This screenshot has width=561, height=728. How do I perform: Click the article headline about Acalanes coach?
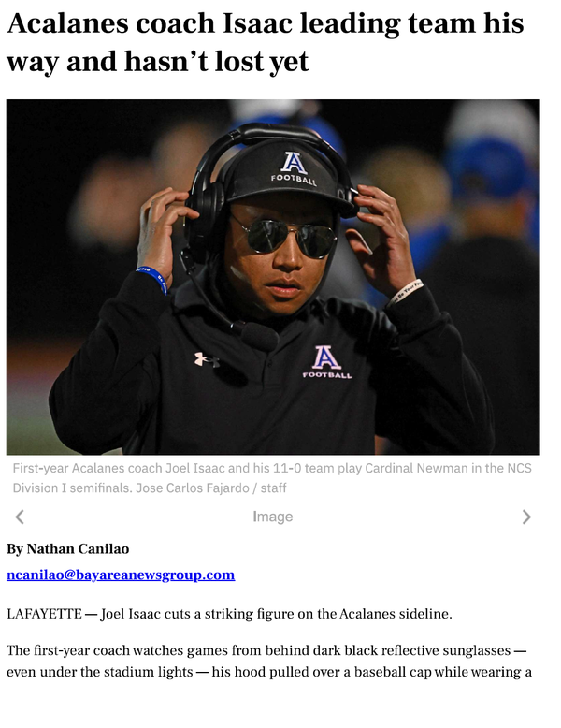265,42
